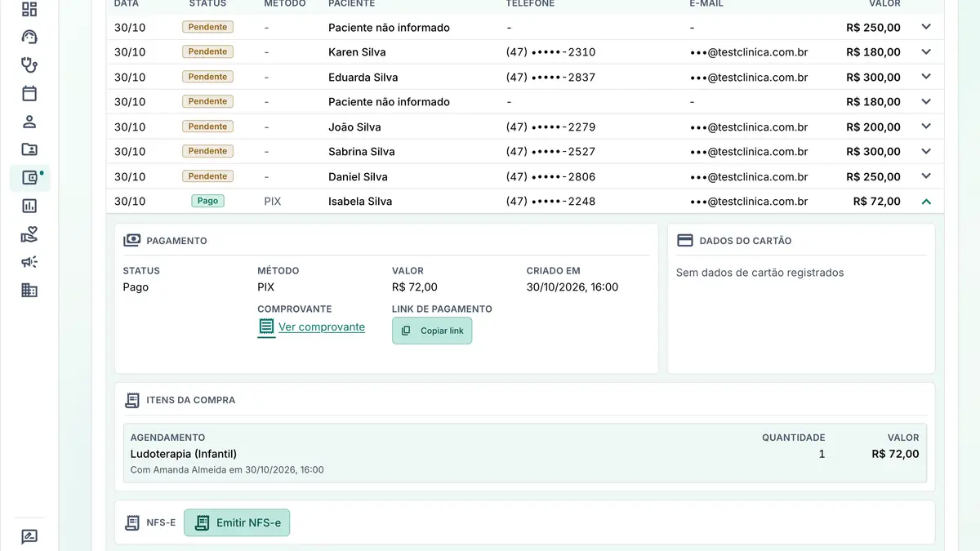Screen dimensions: 980x551
Task: Open the bar chart reports icon in sidebar
Action: tap(29, 207)
